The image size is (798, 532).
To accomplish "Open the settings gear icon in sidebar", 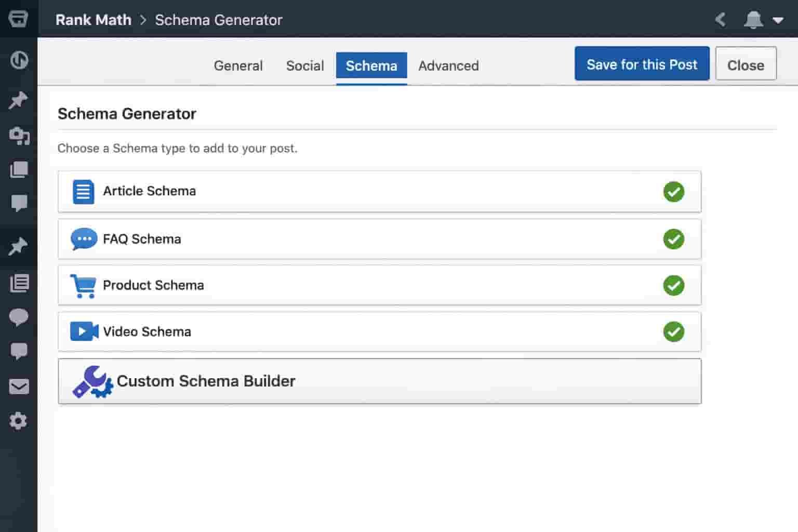I will (18, 420).
